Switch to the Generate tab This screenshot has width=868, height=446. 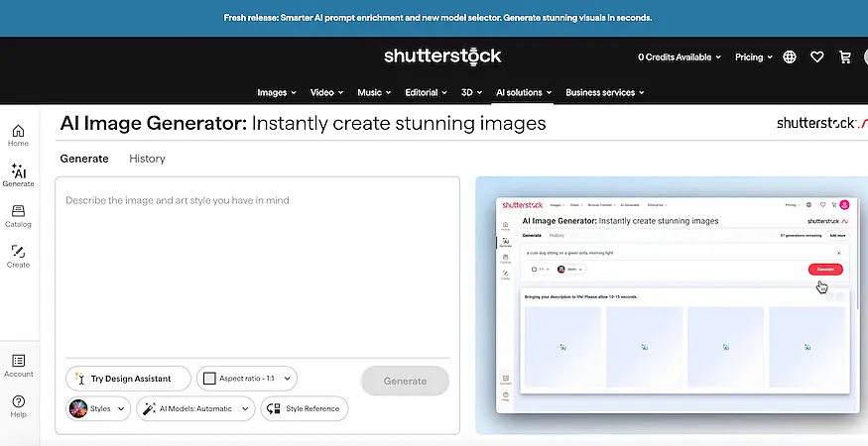(x=84, y=159)
